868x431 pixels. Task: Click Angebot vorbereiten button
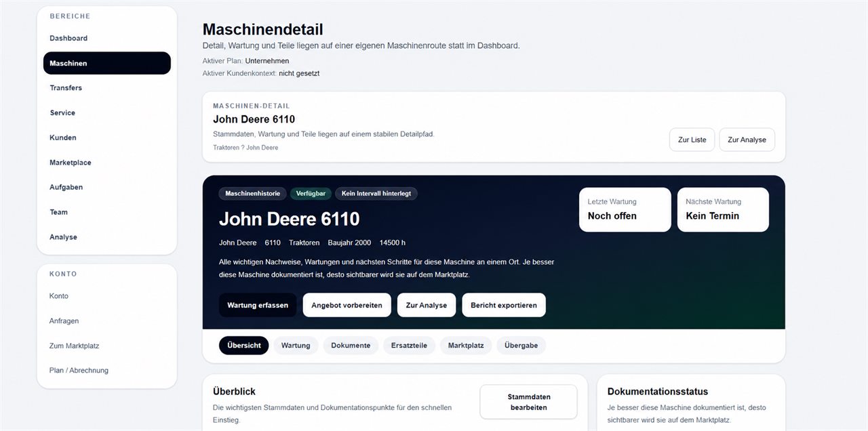pyautogui.click(x=347, y=305)
